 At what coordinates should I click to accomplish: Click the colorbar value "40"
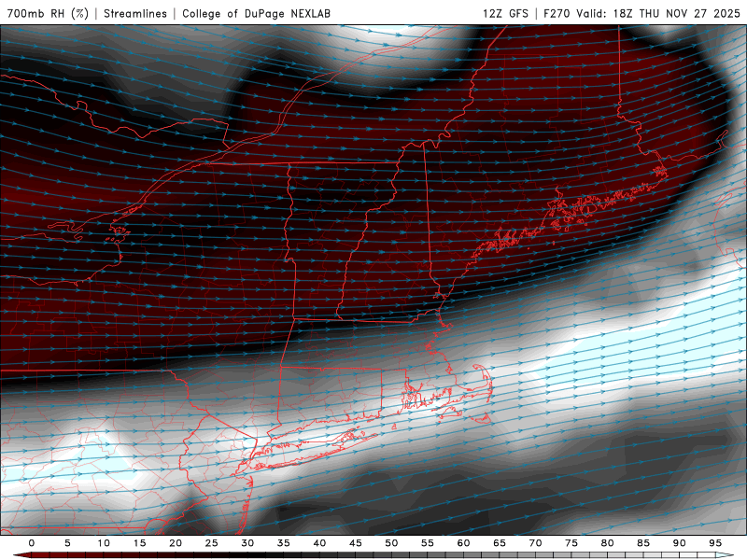click(319, 543)
